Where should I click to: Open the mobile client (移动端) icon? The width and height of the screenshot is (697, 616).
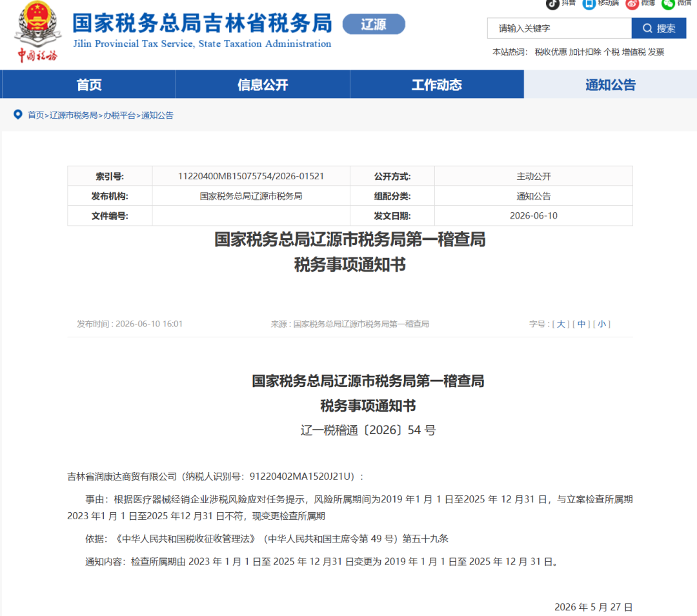point(589,4)
